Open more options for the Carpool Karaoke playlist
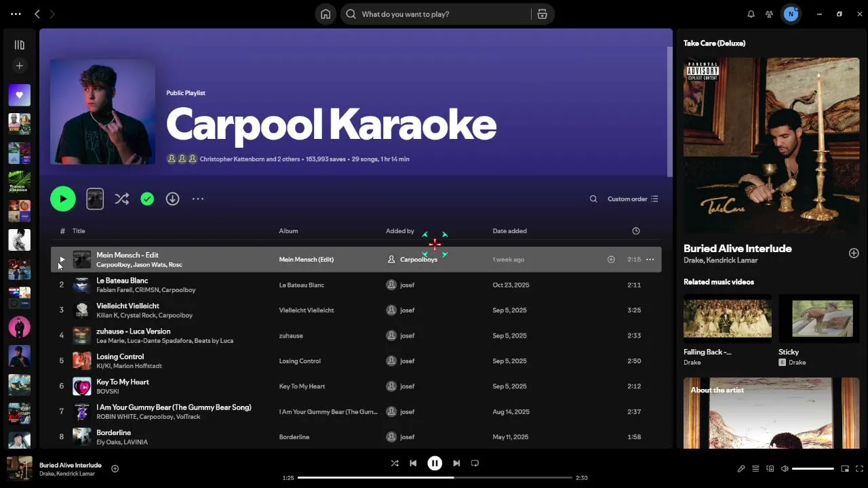This screenshot has width=868, height=488. [198, 199]
